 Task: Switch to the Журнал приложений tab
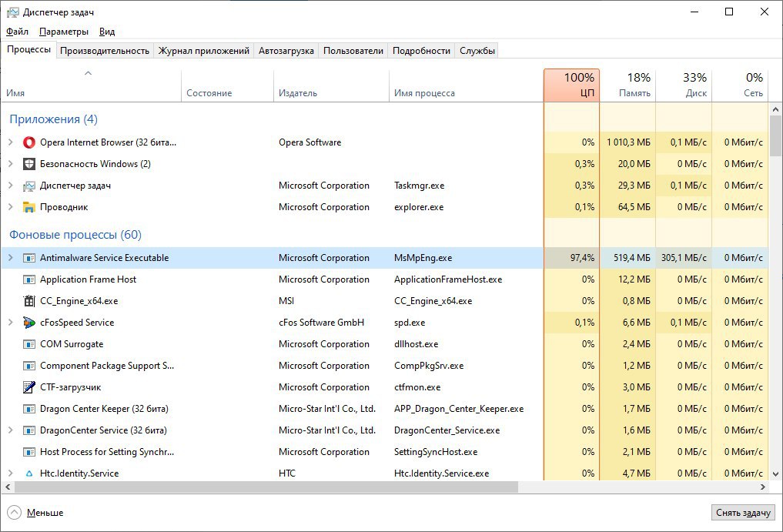pos(204,51)
